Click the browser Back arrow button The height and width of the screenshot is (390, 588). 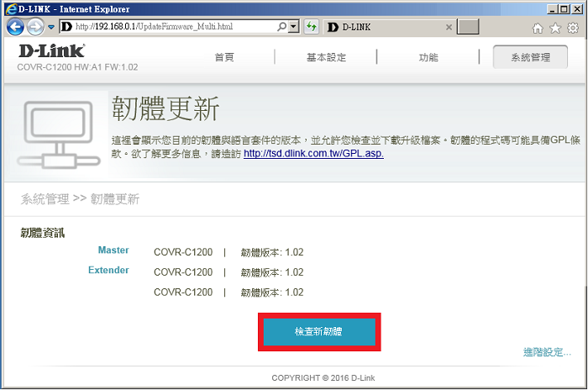pyautogui.click(x=15, y=27)
